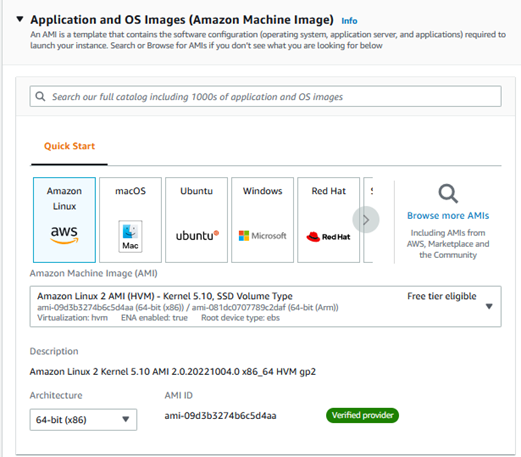Click the magnifier icon above Browse more AMIs
The image size is (521, 457).
448,193
